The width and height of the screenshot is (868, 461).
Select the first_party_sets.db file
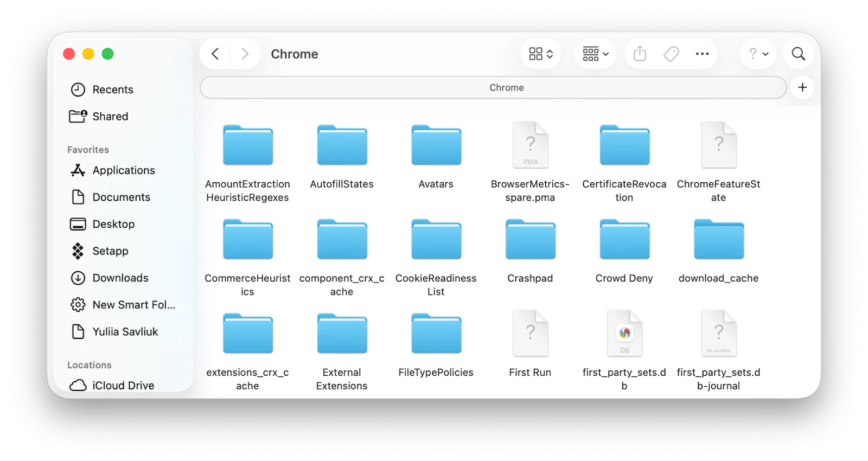tap(624, 334)
